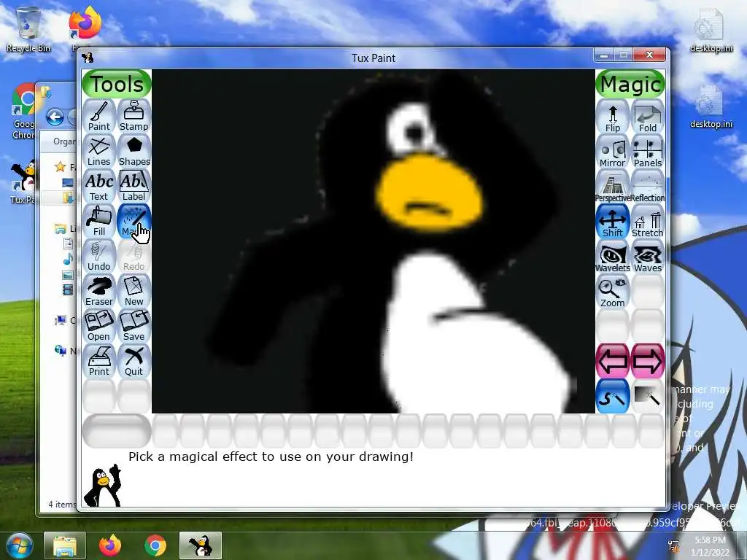
Task: Save the current drawing
Action: [x=134, y=326]
